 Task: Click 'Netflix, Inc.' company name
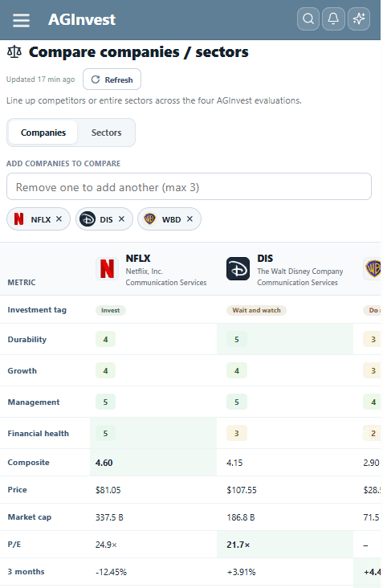pos(144,272)
